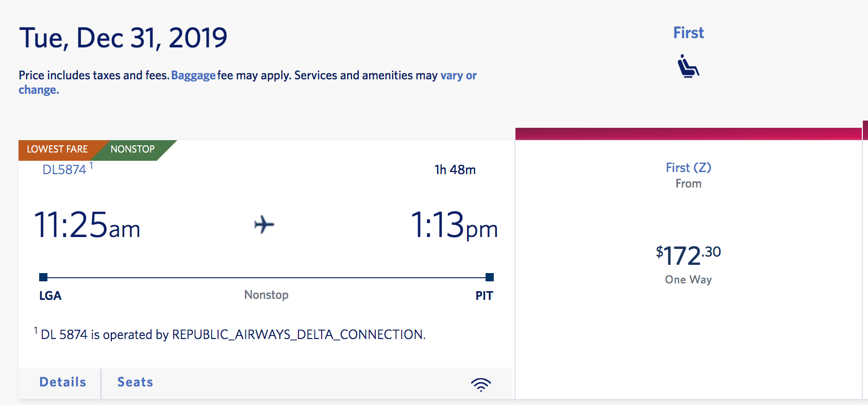Open the Details tab for the flight

63,382
